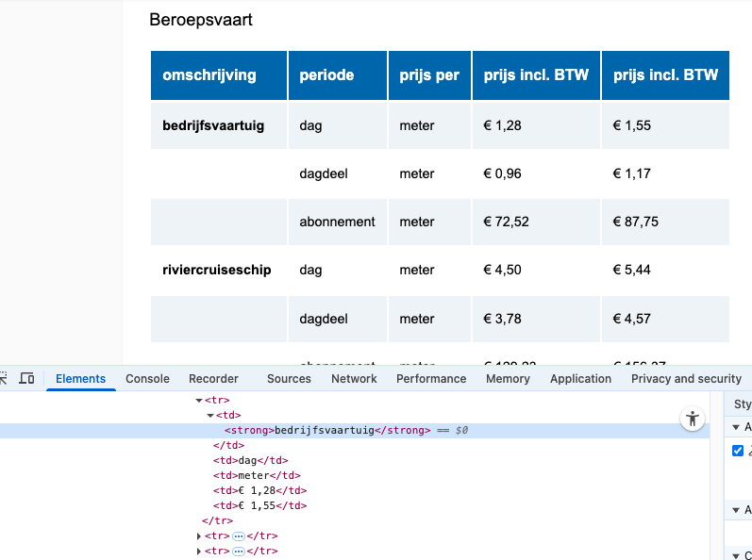Click the € 4,50 price cell

tap(536, 270)
